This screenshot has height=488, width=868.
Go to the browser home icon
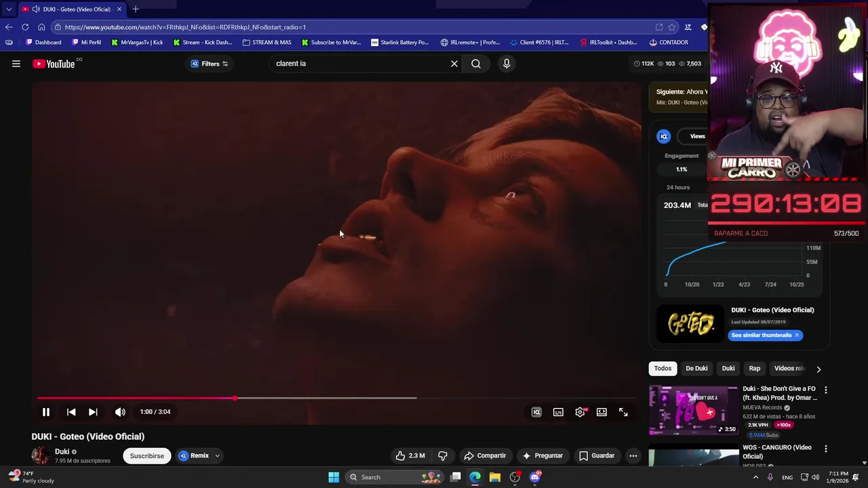coord(41,27)
